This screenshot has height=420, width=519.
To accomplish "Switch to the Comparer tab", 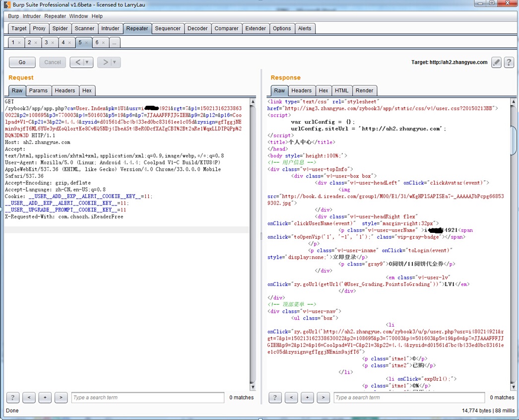I will 226,28.
